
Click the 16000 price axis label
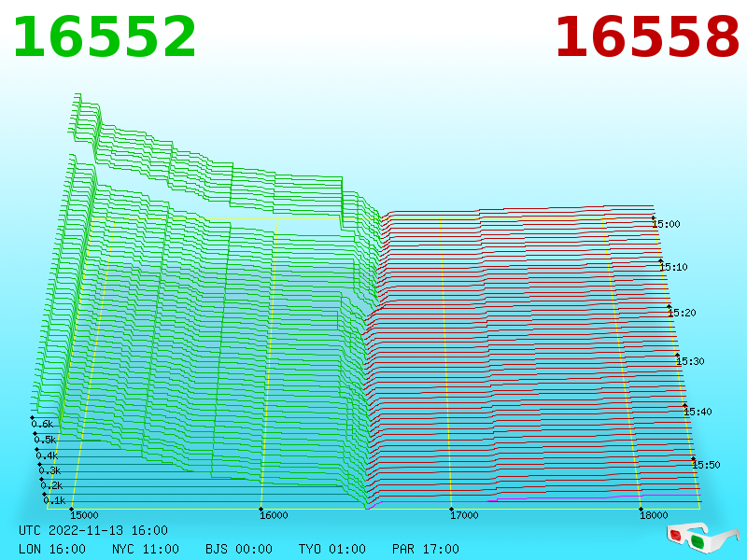pyautogui.click(x=274, y=515)
